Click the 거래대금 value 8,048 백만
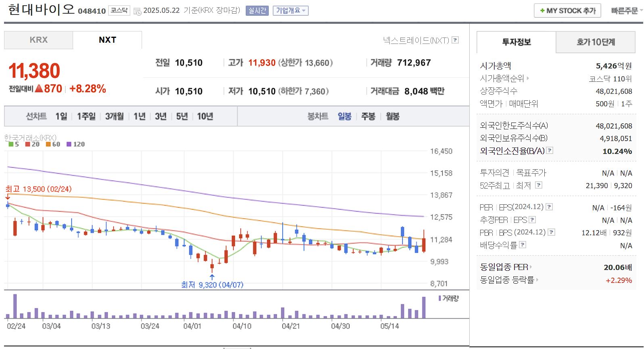 tap(424, 91)
